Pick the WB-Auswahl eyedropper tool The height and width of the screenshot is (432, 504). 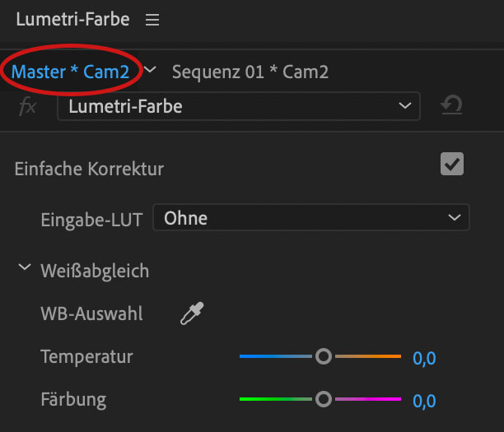[x=192, y=314]
